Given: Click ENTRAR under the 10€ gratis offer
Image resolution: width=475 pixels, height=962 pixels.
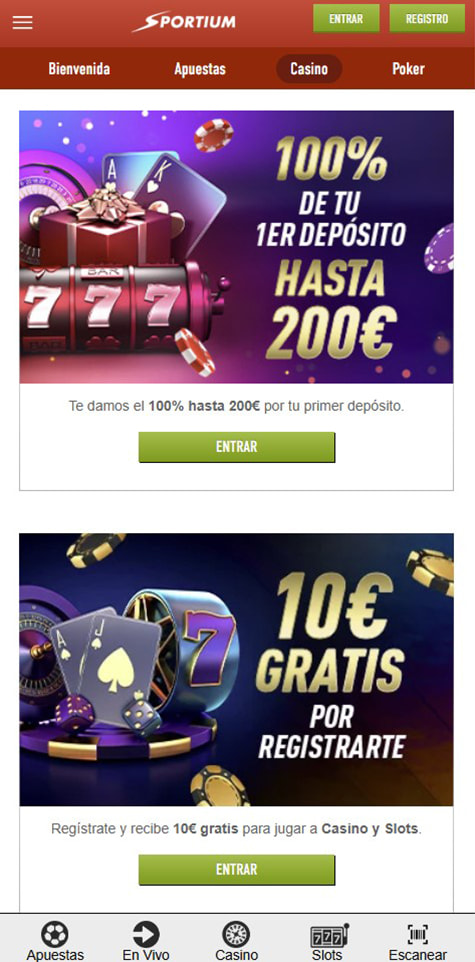Looking at the screenshot, I should 237,869.
